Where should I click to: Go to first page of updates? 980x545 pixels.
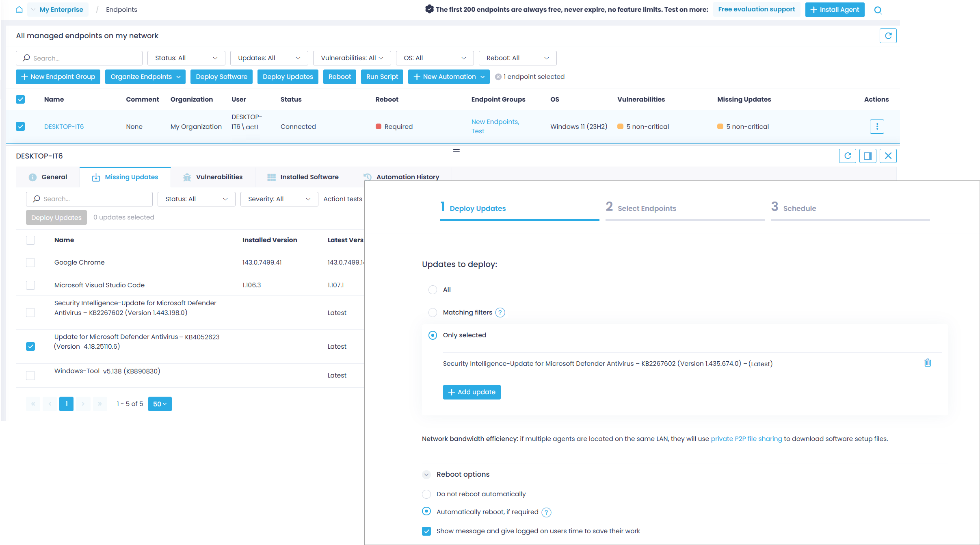(33, 404)
